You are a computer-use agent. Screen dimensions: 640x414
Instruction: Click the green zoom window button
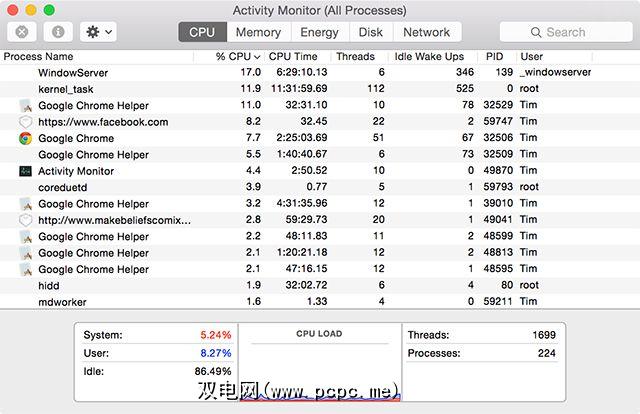(49, 10)
